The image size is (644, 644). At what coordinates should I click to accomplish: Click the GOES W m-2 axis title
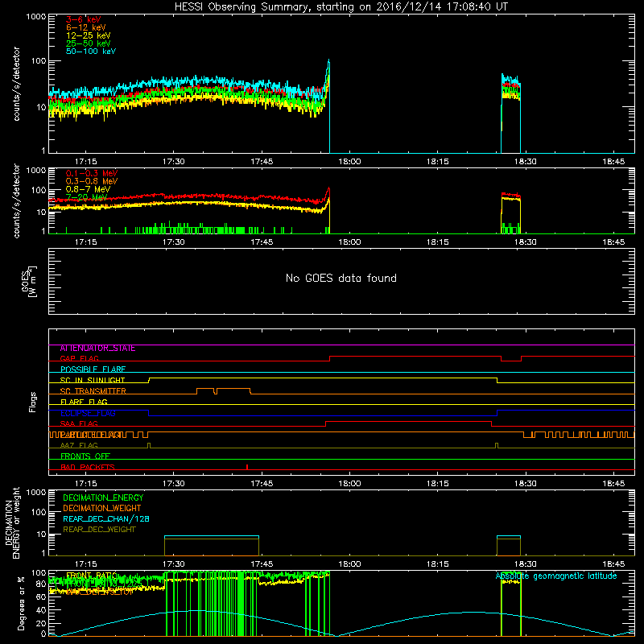point(29,282)
